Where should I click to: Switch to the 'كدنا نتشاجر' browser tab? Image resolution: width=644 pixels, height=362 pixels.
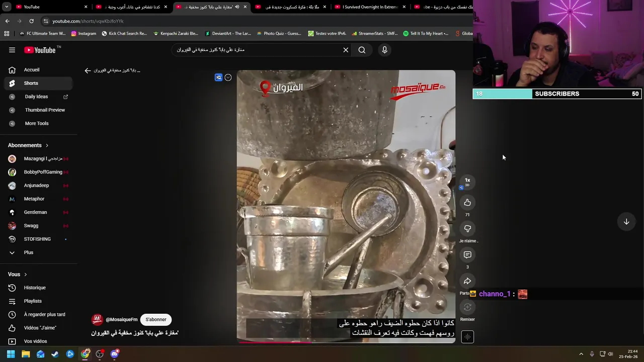[x=131, y=7]
